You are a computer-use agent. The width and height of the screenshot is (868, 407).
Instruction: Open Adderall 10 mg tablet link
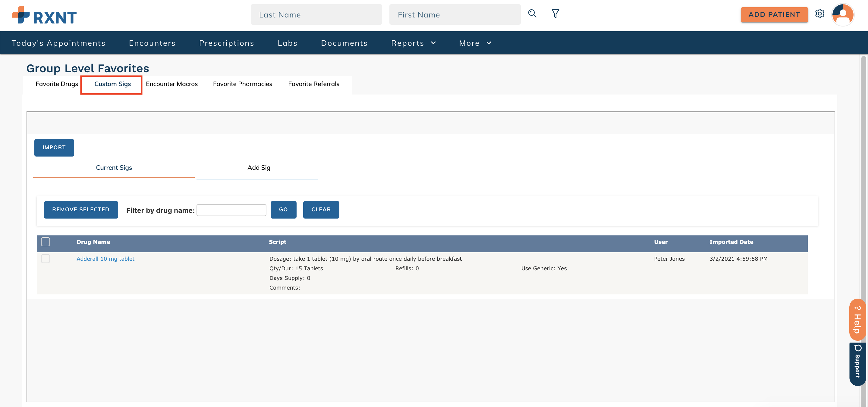(x=105, y=259)
